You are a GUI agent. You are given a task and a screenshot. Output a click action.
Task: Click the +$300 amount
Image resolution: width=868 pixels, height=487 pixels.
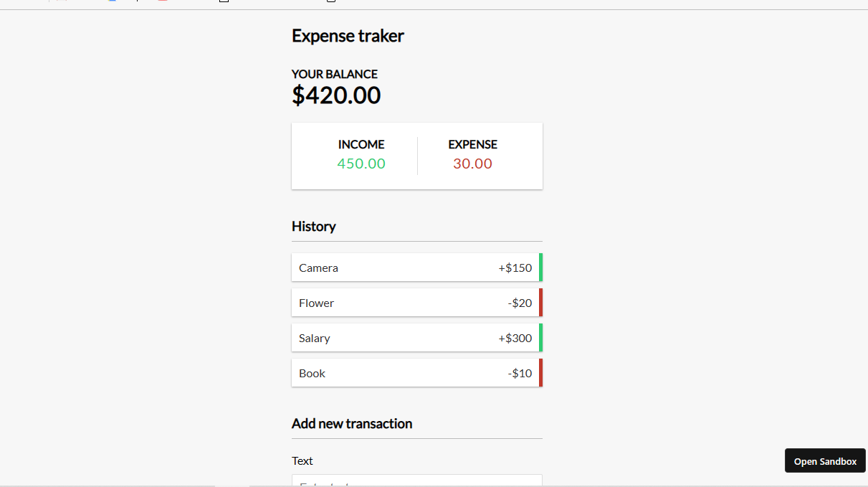pyautogui.click(x=515, y=338)
